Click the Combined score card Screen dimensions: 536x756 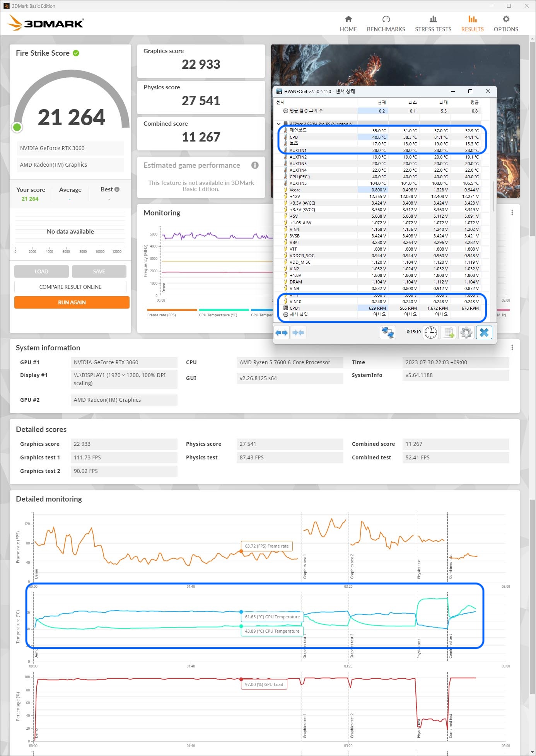[201, 134]
